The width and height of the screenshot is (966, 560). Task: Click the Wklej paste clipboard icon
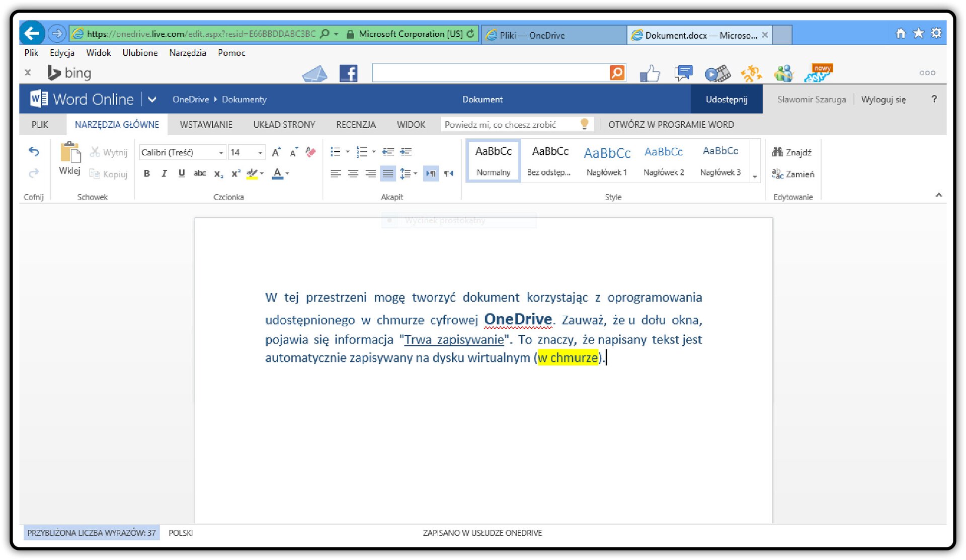click(x=70, y=152)
